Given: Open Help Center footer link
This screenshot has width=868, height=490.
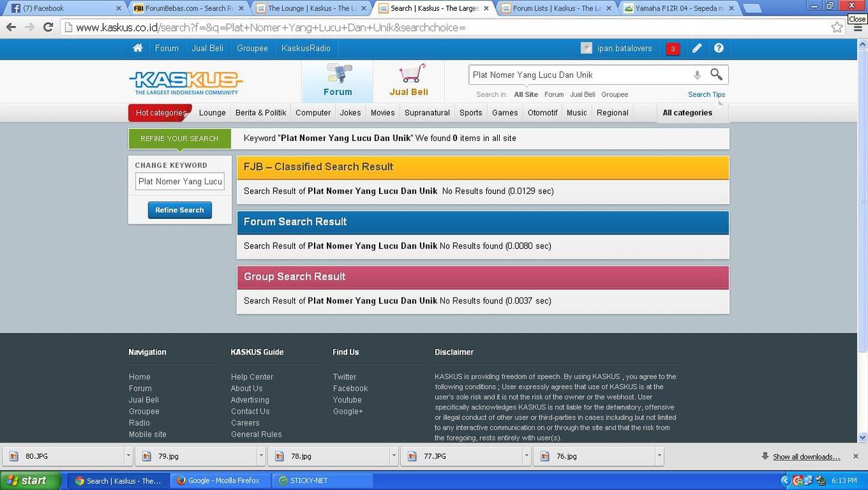Looking at the screenshot, I should click(252, 377).
